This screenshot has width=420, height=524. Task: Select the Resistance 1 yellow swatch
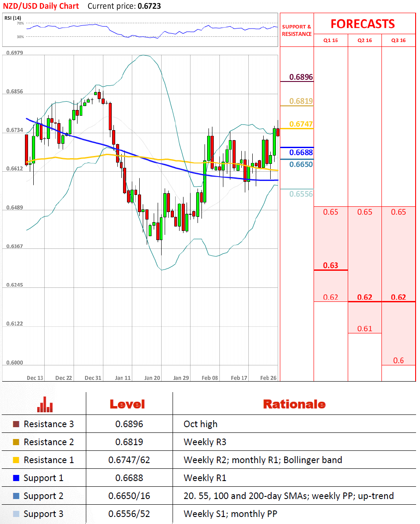pos(16,460)
